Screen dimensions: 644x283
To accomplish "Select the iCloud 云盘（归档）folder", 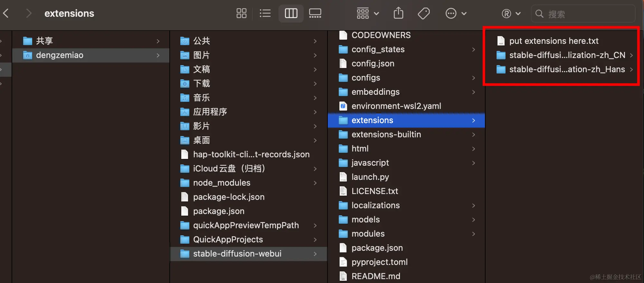I will coord(249,169).
